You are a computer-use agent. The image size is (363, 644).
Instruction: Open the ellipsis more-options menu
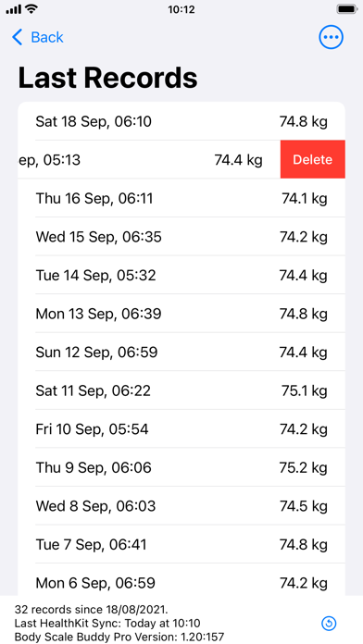pyautogui.click(x=331, y=37)
